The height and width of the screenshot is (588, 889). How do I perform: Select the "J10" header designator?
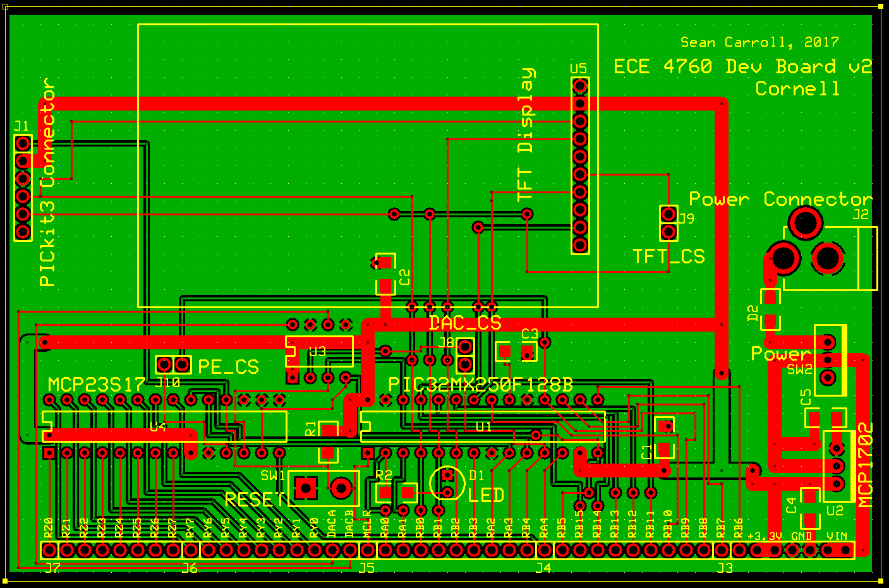click(x=167, y=383)
